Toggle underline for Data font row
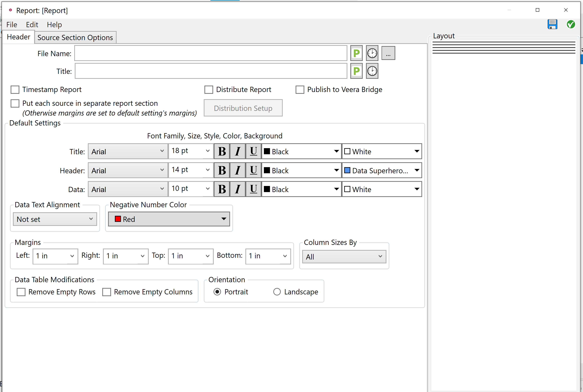This screenshot has width=583, height=392. (x=253, y=189)
